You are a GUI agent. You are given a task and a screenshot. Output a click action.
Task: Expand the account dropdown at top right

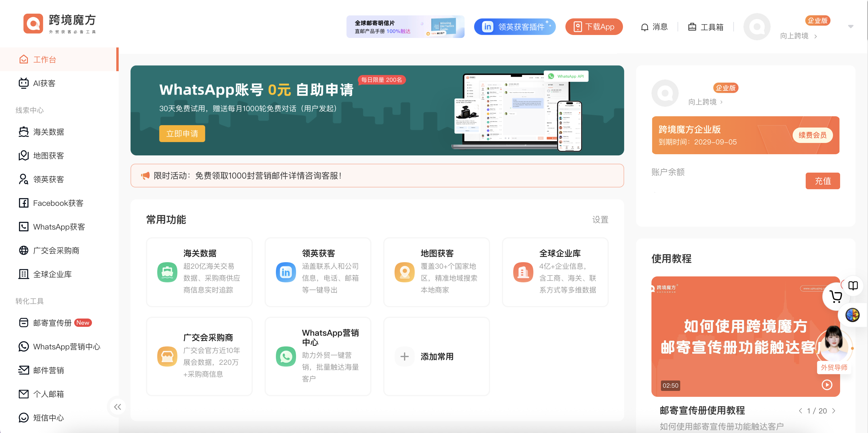(x=850, y=26)
